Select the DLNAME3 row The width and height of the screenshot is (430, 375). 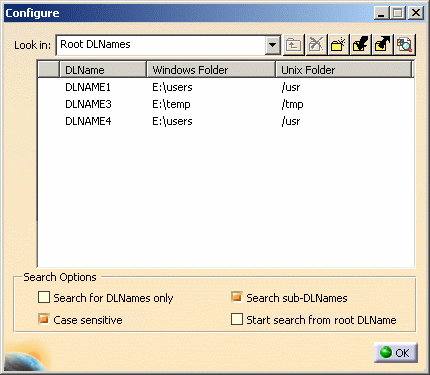(x=226, y=104)
